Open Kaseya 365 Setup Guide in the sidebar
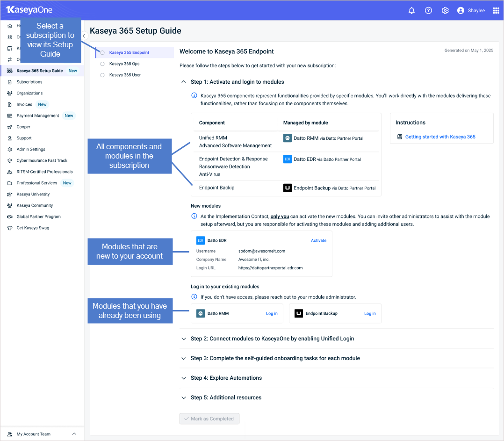504x441 pixels. click(x=42, y=71)
